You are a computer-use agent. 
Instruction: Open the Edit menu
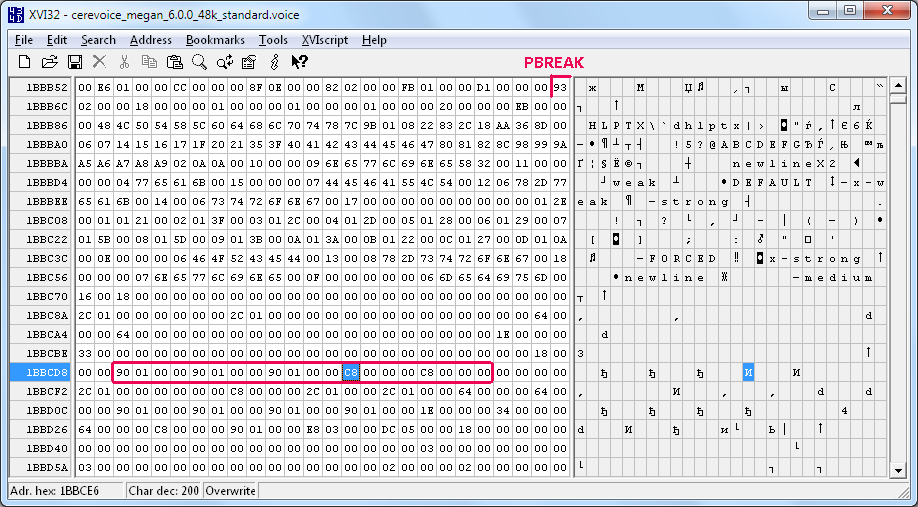point(57,40)
